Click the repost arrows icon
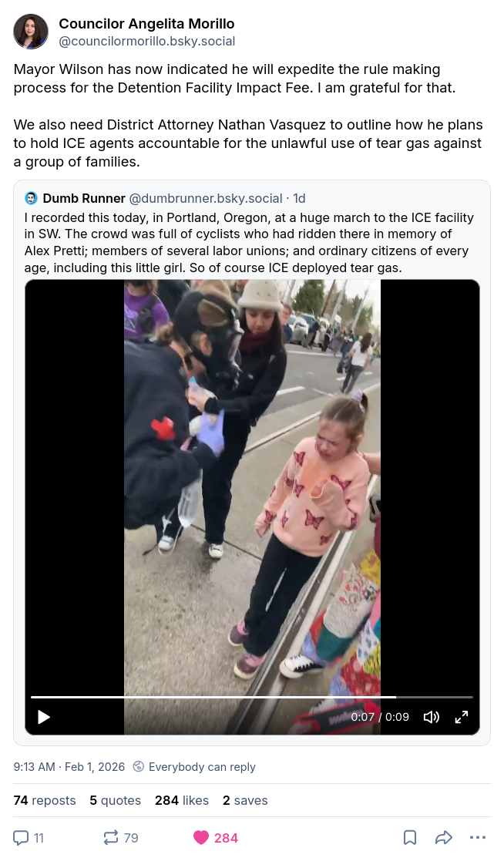This screenshot has width=504, height=858. (x=110, y=838)
